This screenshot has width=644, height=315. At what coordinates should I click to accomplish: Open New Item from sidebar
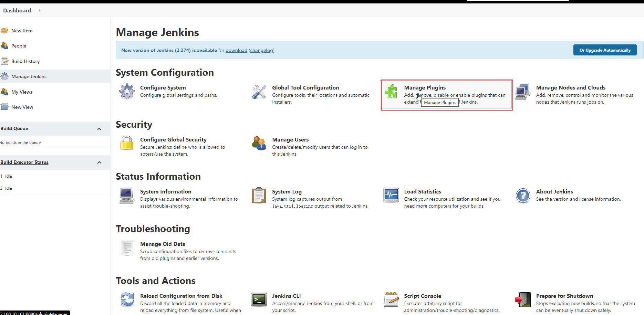click(x=22, y=31)
